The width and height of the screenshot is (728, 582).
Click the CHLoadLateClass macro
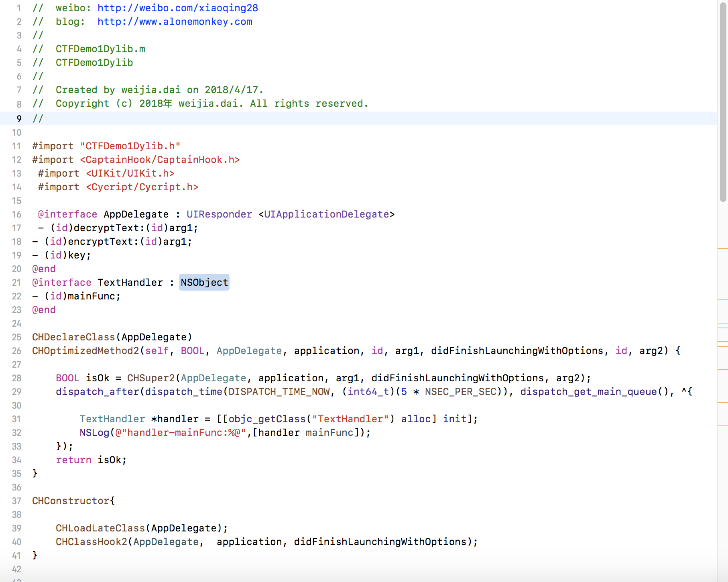[100, 528]
